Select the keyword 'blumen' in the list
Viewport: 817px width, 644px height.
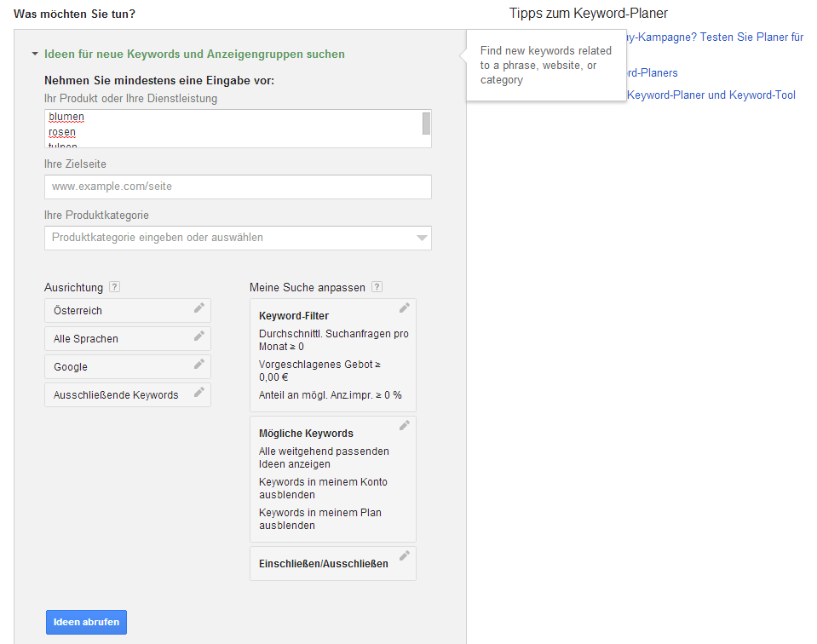pos(66,117)
